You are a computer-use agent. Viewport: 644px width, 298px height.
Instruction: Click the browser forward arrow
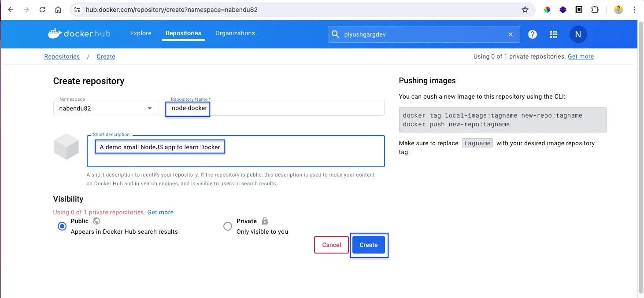[x=26, y=10]
